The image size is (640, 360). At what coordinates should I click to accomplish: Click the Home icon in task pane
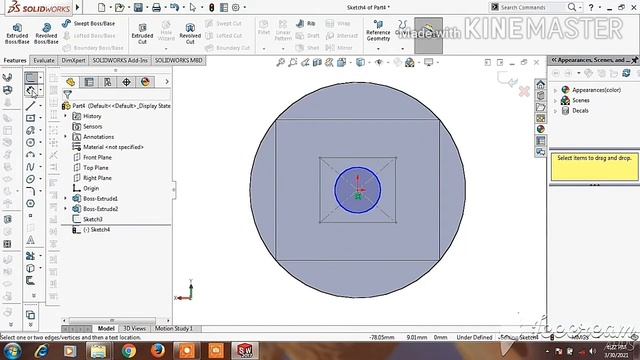540,84
